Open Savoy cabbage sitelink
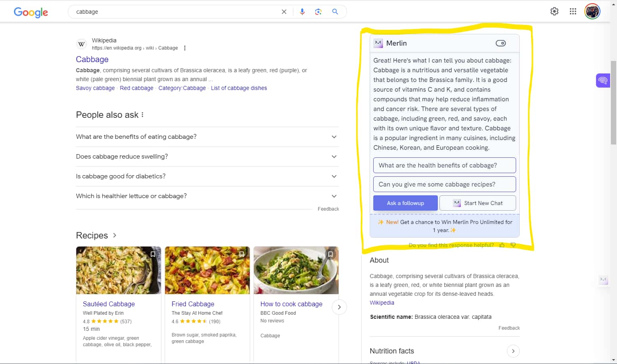The width and height of the screenshot is (617, 364). 95,88
